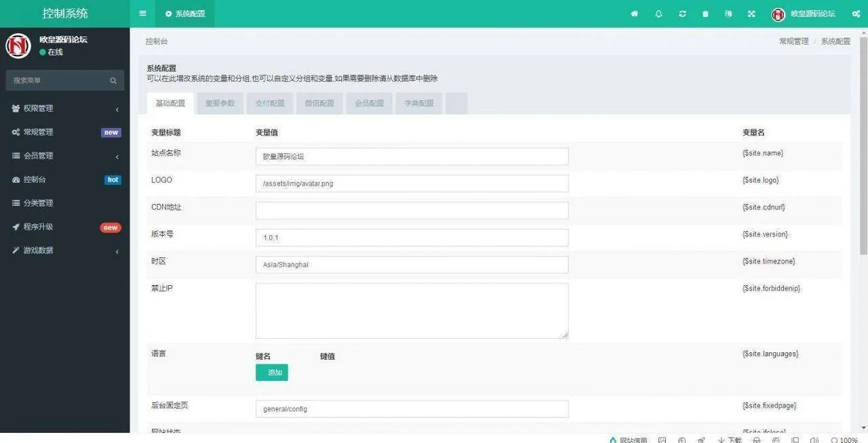Toggle sidebar with the hamburger menu icon
This screenshot has height=443, width=868.
142,14
